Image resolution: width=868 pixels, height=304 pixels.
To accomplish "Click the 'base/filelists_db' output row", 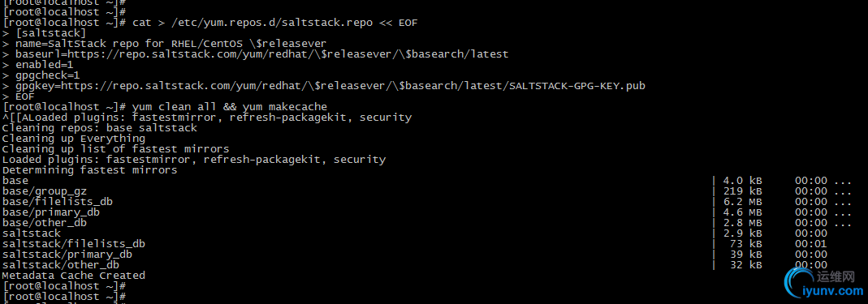I will pos(427,202).
